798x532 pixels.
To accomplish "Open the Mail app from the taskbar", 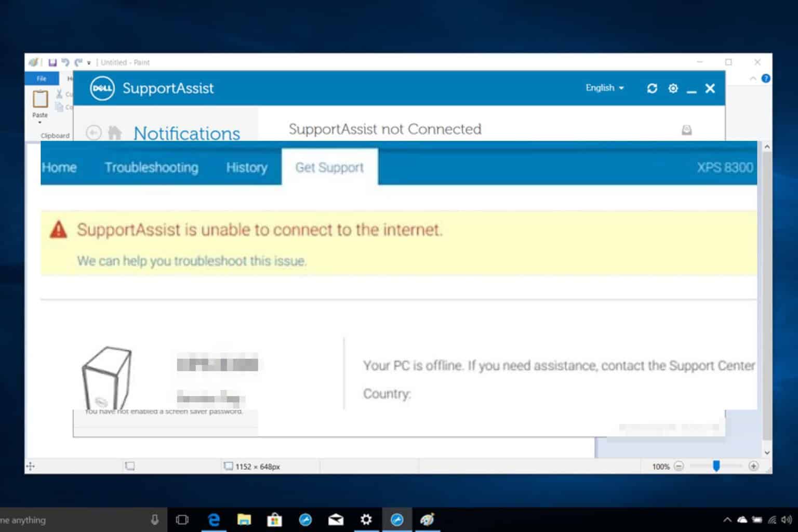I will (336, 520).
